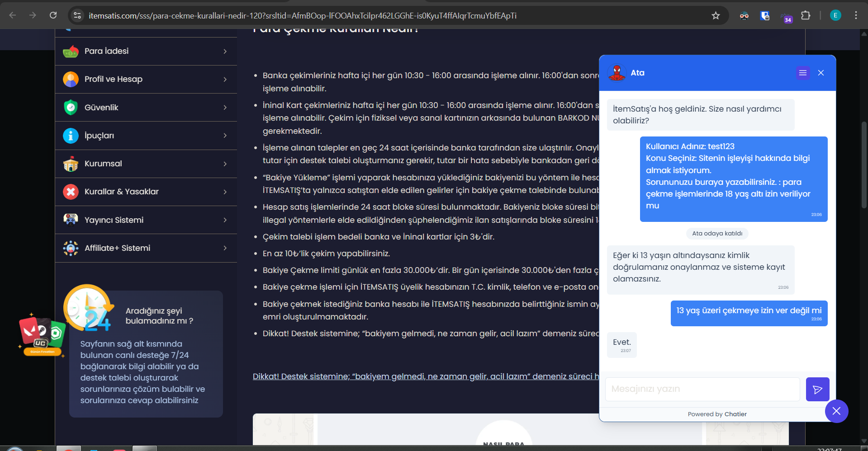
Task: Open the Extensions puzzle menu
Action: (806, 15)
